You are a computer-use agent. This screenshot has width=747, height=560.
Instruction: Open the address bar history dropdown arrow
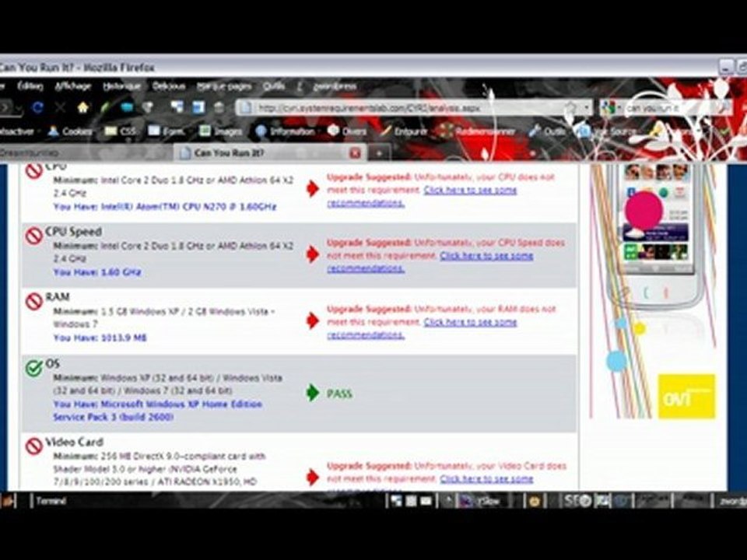tap(587, 108)
